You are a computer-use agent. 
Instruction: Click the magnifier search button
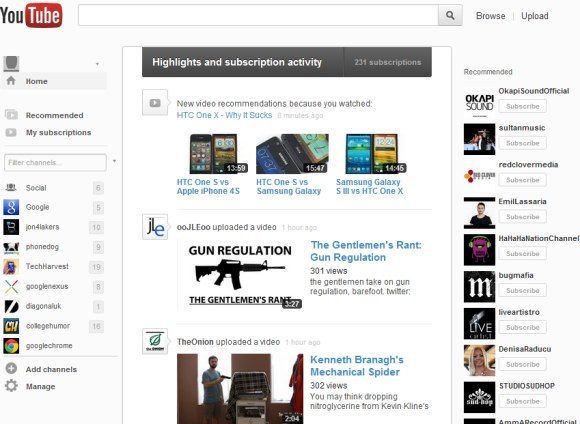coord(450,15)
